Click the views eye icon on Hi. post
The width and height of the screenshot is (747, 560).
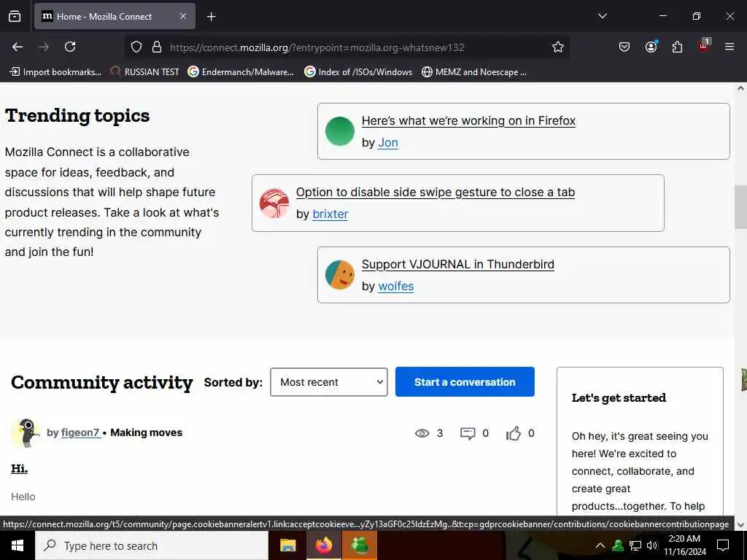[x=422, y=433]
